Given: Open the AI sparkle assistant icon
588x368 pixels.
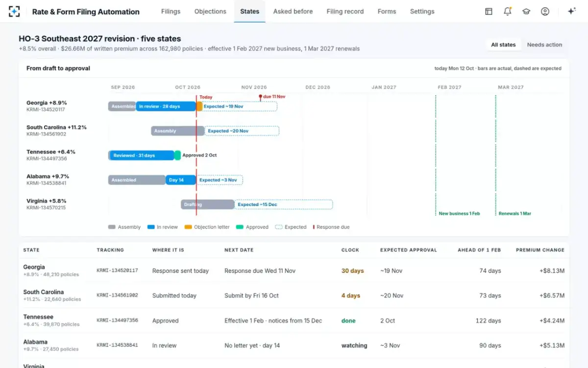Looking at the screenshot, I should [x=571, y=11].
